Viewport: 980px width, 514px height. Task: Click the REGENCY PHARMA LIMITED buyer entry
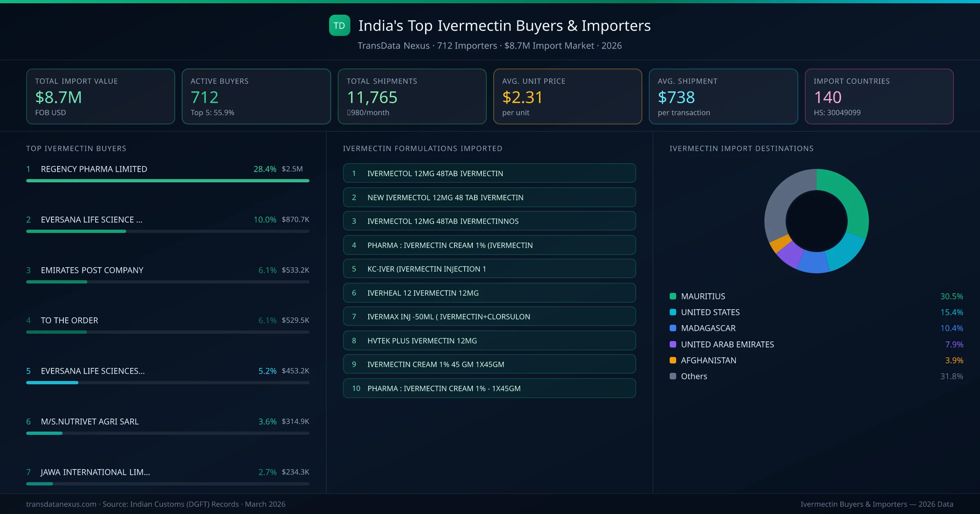tap(94, 168)
